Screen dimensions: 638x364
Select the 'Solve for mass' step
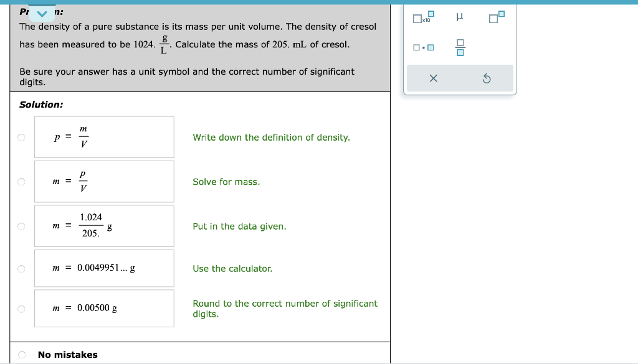(x=21, y=181)
